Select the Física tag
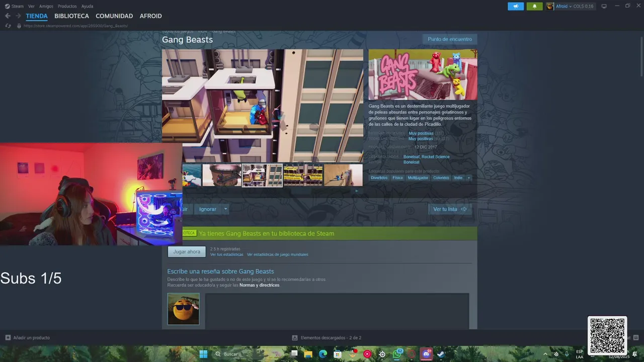The height and width of the screenshot is (362, 644). [x=397, y=177]
